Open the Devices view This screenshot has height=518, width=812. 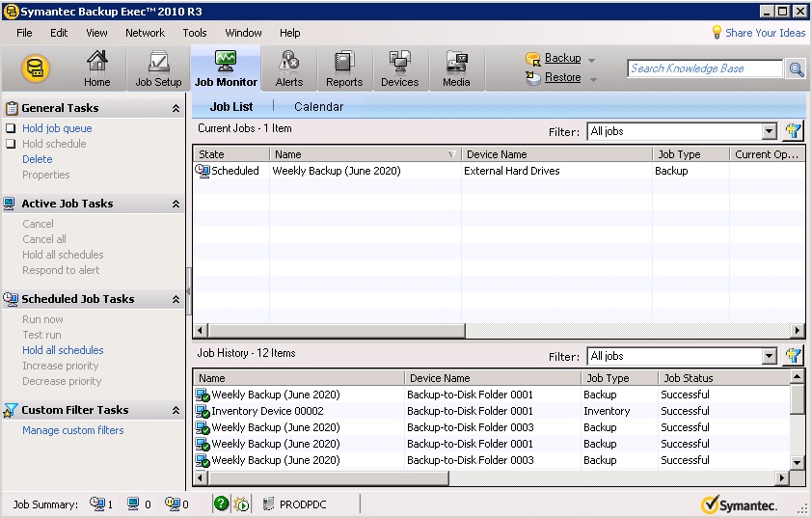pos(399,68)
